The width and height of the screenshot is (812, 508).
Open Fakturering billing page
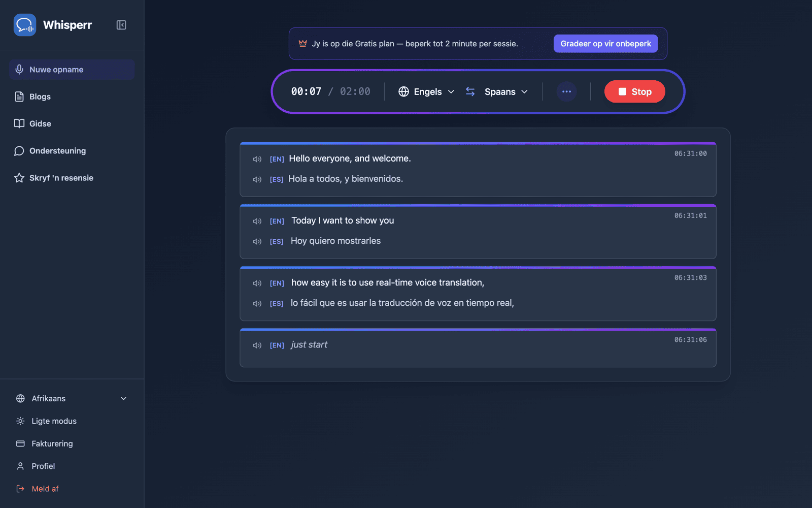[x=72, y=443]
